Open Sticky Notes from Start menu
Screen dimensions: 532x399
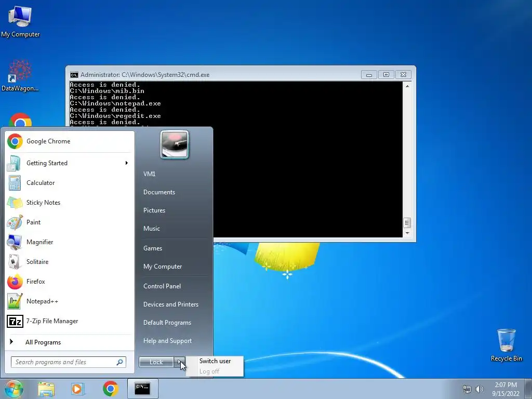click(69, 203)
